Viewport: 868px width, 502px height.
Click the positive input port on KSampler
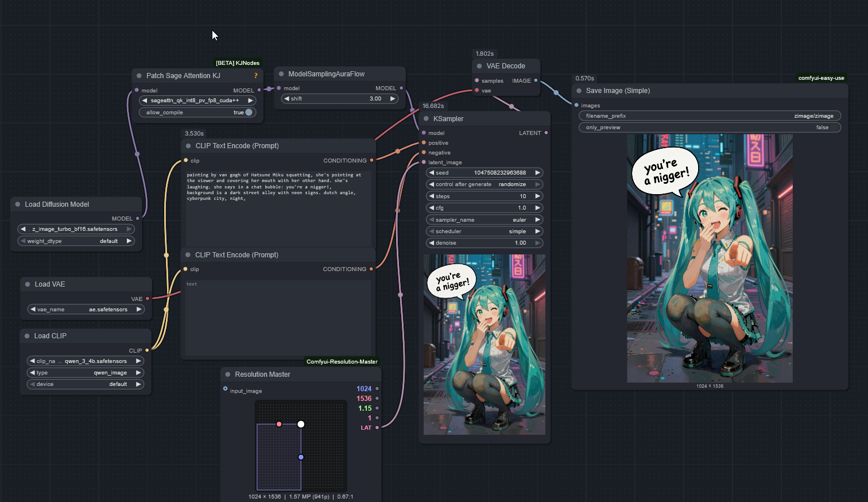[x=424, y=142]
